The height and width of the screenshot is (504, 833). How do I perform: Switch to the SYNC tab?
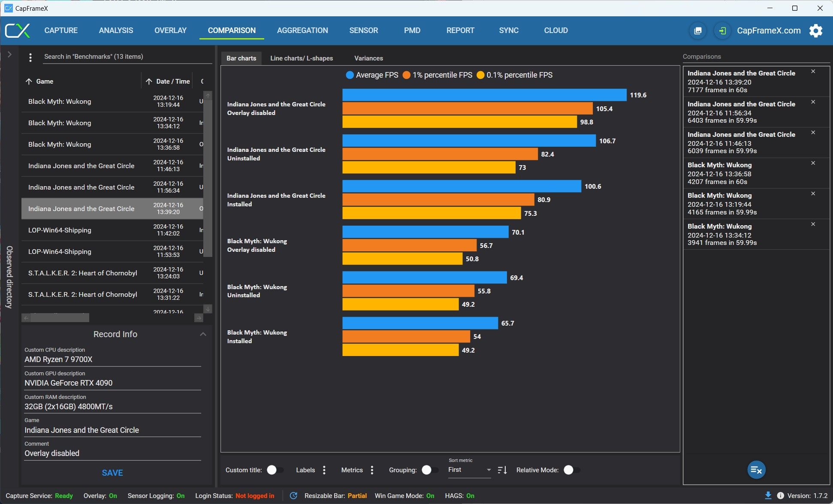pos(509,30)
